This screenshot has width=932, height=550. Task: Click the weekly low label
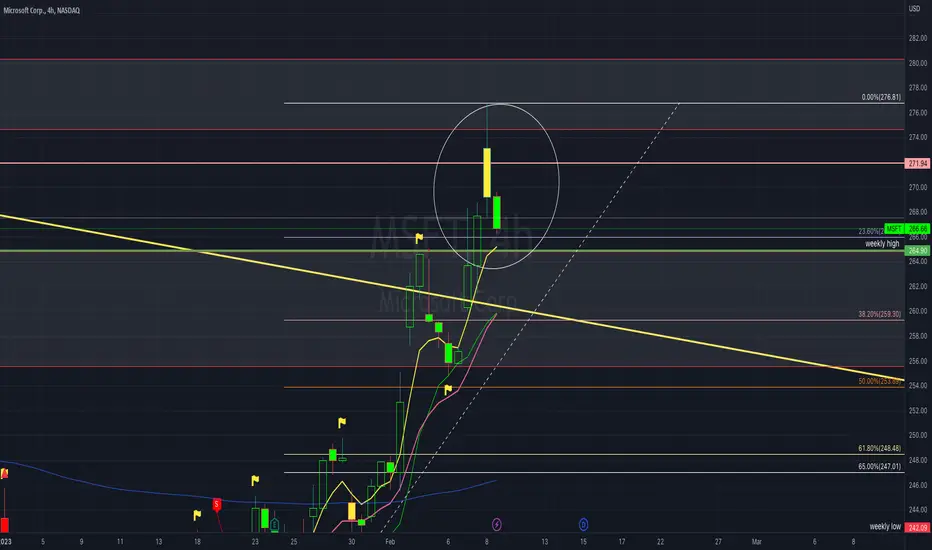coord(885,527)
